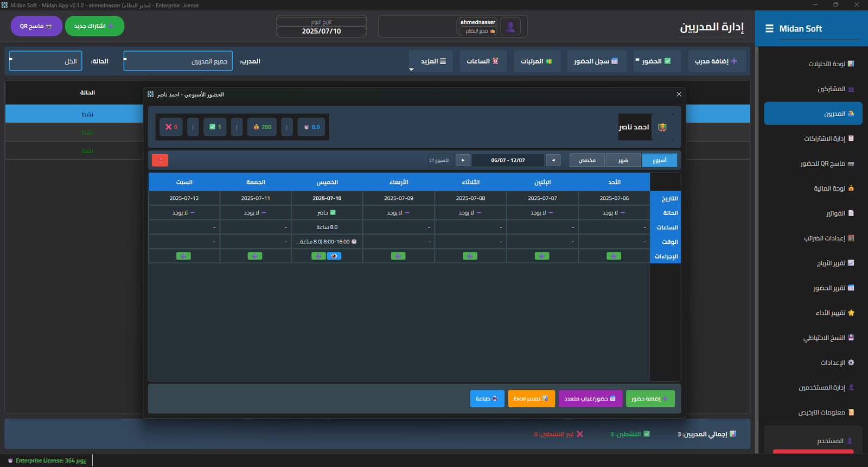
Task: Open tax settings (إعدادات الضرائب)
Action: (828, 238)
